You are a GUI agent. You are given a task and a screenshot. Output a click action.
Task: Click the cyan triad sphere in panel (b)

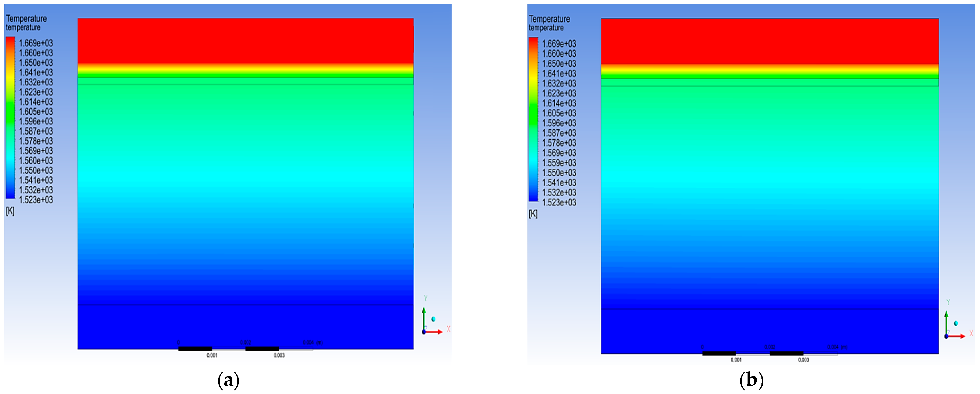956,324
